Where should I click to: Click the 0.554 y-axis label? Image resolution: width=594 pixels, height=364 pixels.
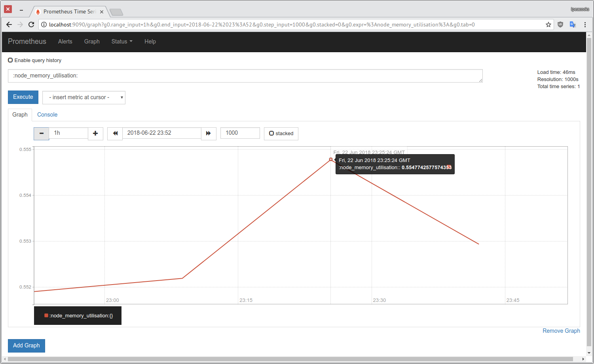click(25, 195)
